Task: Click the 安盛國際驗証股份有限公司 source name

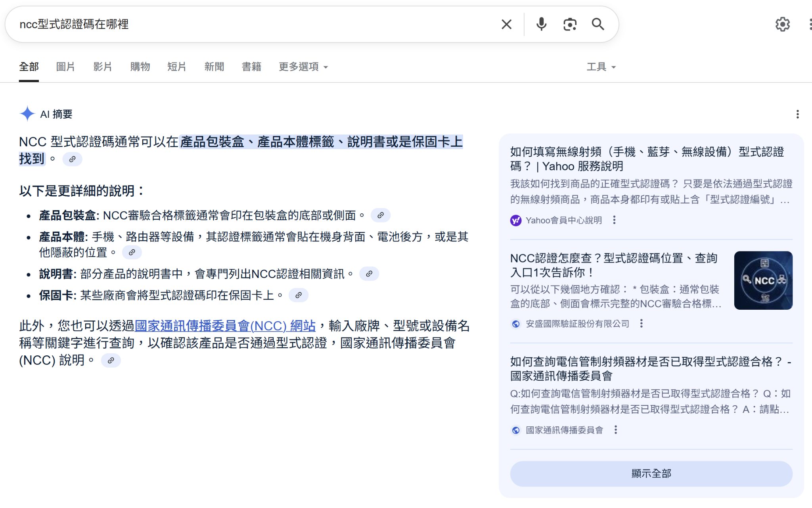Action: [x=577, y=324]
